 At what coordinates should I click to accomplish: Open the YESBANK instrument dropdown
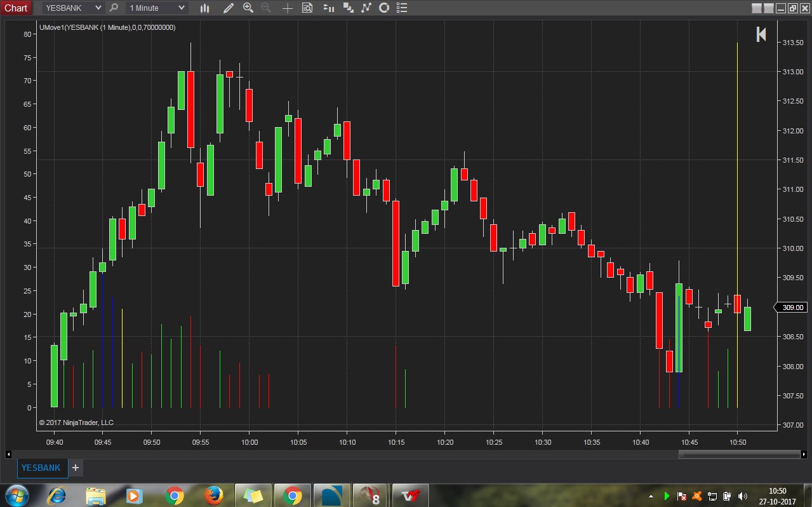(x=73, y=8)
